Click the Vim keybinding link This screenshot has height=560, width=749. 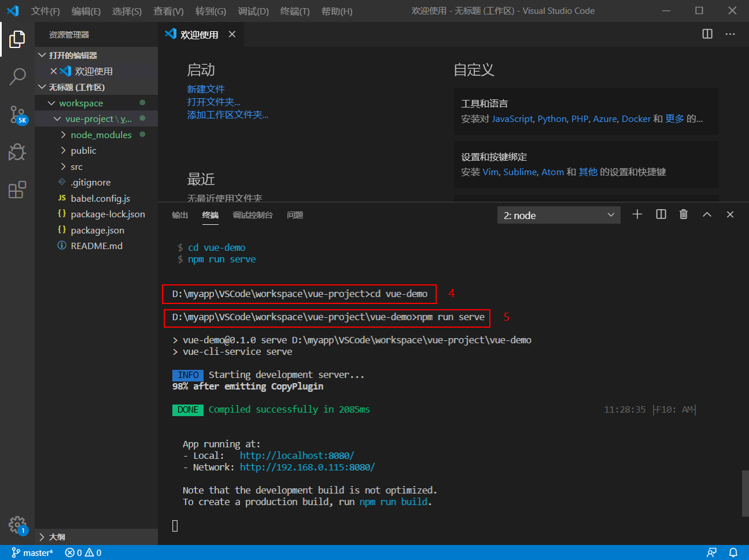[490, 172]
